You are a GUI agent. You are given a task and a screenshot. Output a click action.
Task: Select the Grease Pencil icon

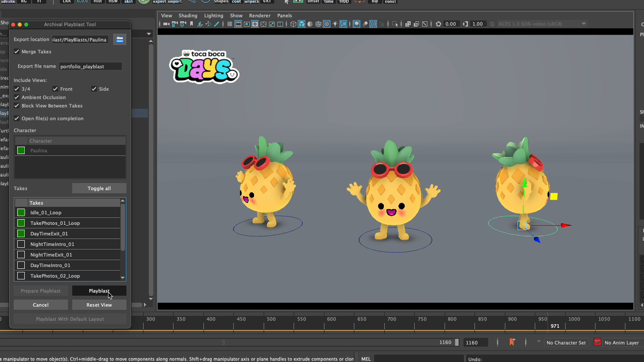tap(216, 24)
